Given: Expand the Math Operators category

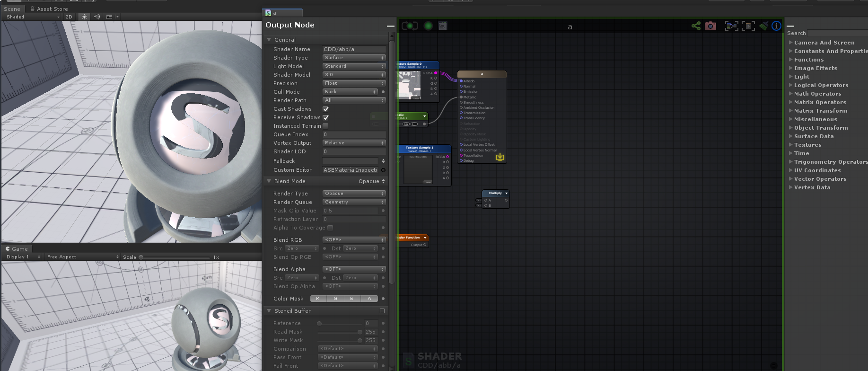Looking at the screenshot, I should point(790,94).
